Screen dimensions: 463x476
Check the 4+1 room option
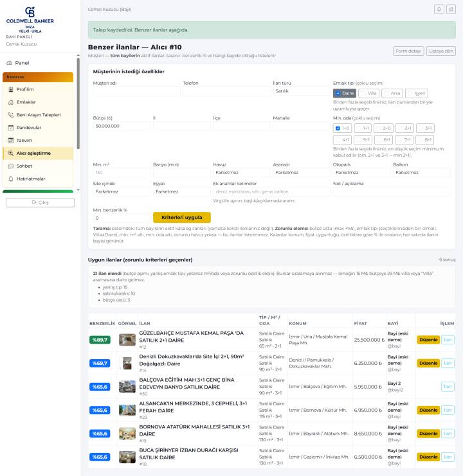point(338,140)
